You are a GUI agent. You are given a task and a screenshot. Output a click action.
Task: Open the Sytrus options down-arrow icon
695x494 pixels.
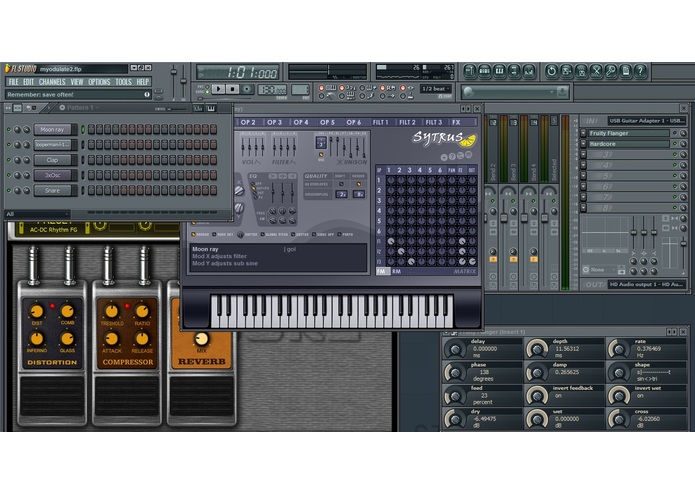click(444, 157)
